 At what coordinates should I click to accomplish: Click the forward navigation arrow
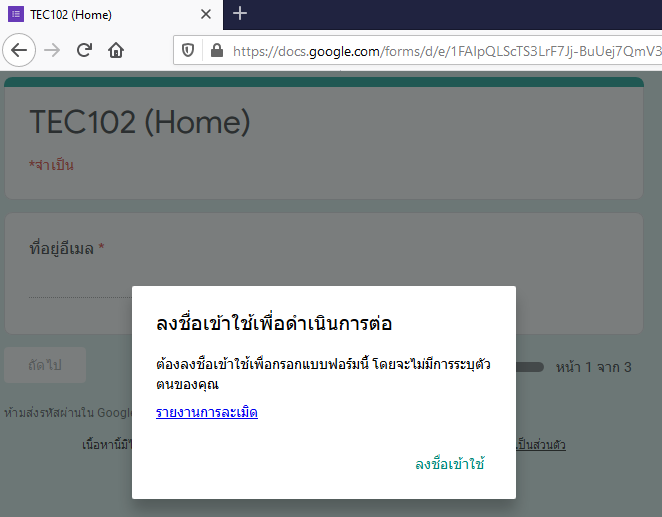point(53,50)
